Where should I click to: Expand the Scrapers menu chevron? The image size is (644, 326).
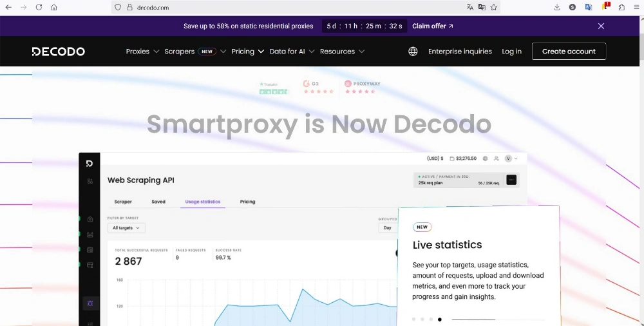tap(223, 52)
